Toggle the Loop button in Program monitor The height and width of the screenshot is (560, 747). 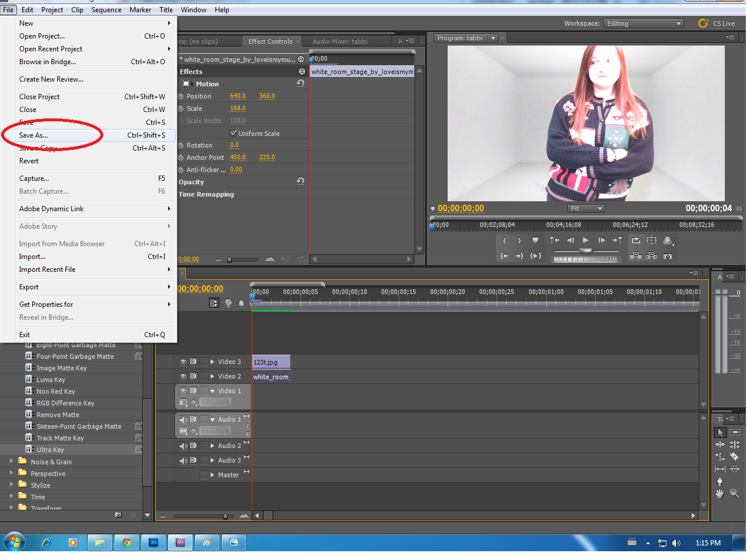[636, 240]
